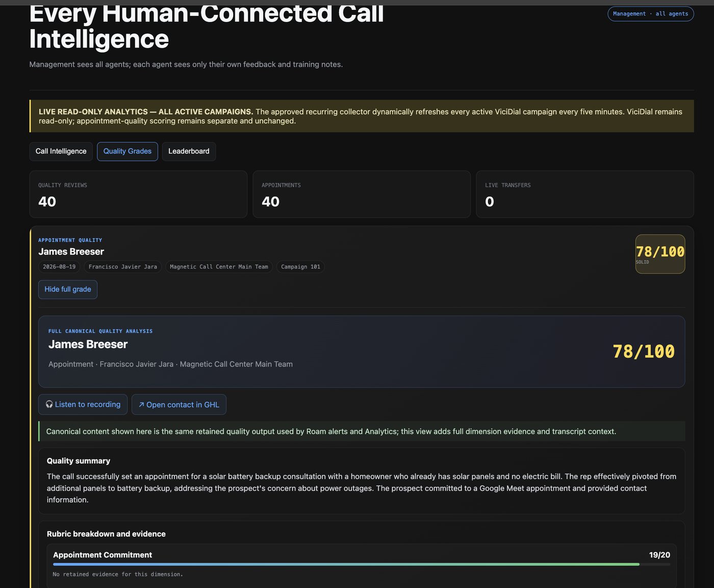Screen dimensions: 714x588
Task: Click the live read-only analytics banner
Action: (362, 116)
